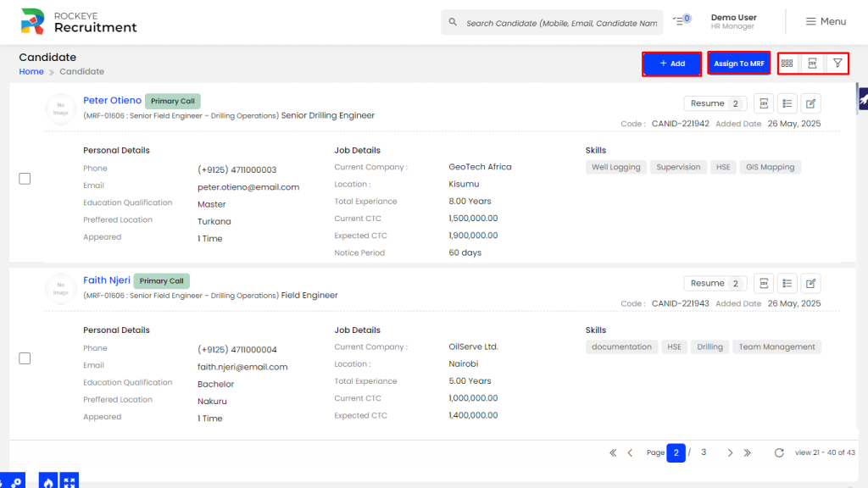Open list icon for Peter Otieno
This screenshot has width=868, height=488.
787,103
